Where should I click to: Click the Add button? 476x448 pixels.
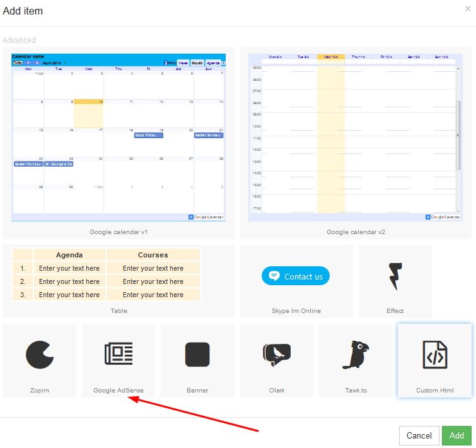pos(456,435)
